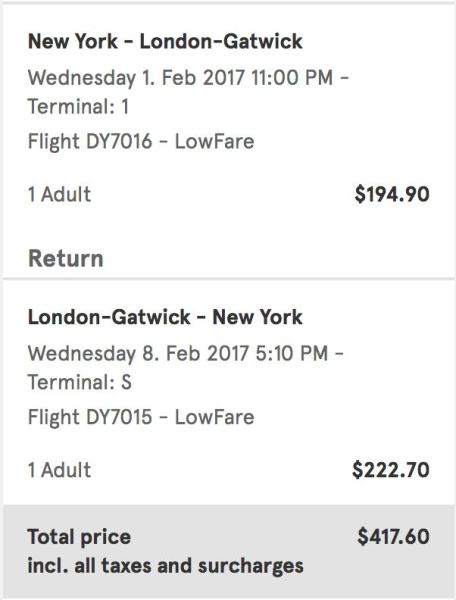This screenshot has height=600, width=456.
Task: Click the New York - London-Gatwick heading
Action: [x=165, y=41]
